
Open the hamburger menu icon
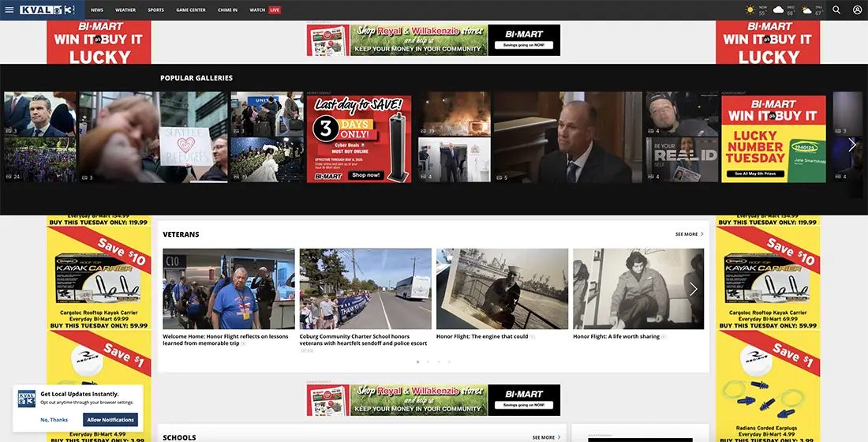9,10
